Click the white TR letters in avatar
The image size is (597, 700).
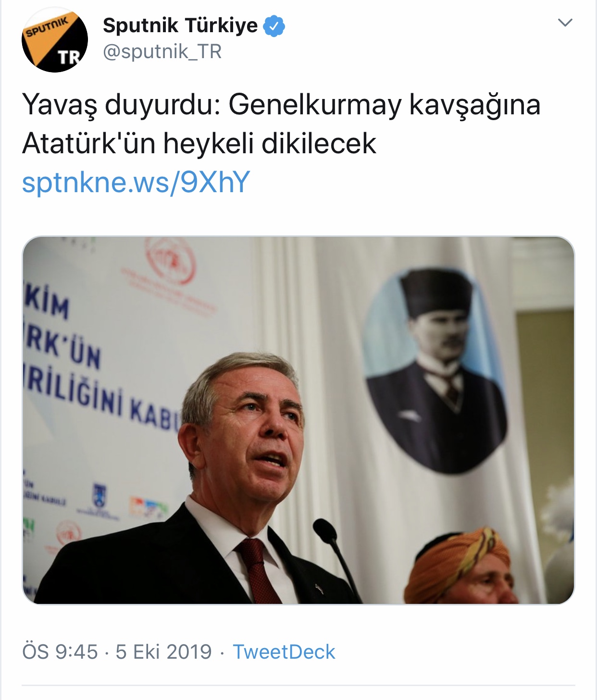(x=69, y=58)
